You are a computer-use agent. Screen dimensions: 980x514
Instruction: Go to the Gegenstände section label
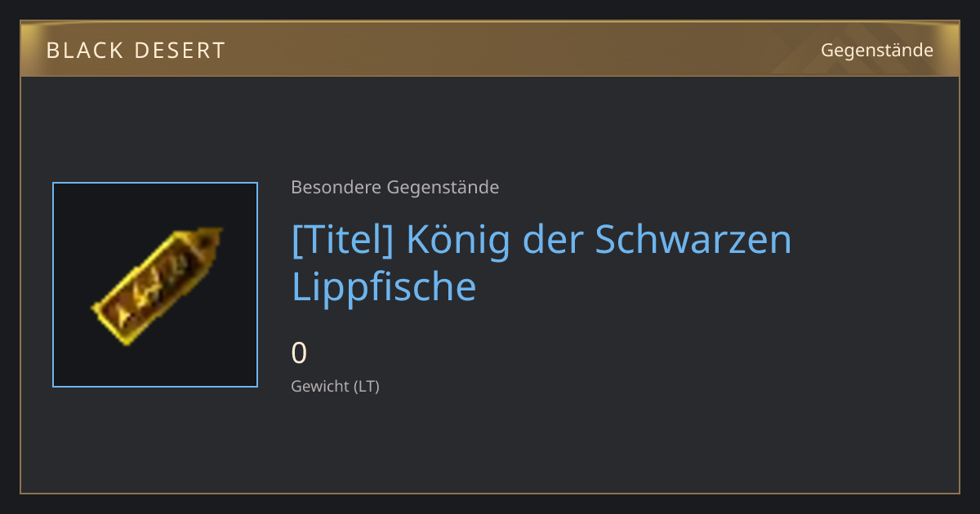tap(877, 50)
